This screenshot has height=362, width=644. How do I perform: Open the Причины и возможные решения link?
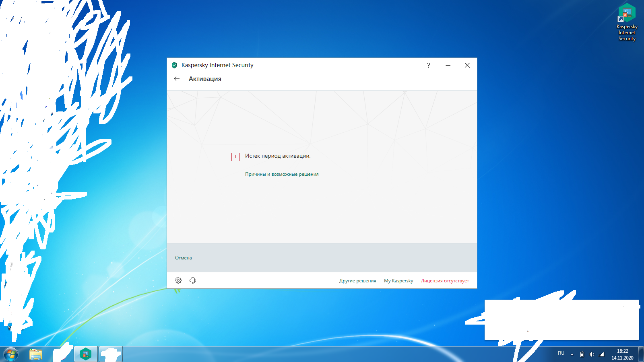[282, 174]
